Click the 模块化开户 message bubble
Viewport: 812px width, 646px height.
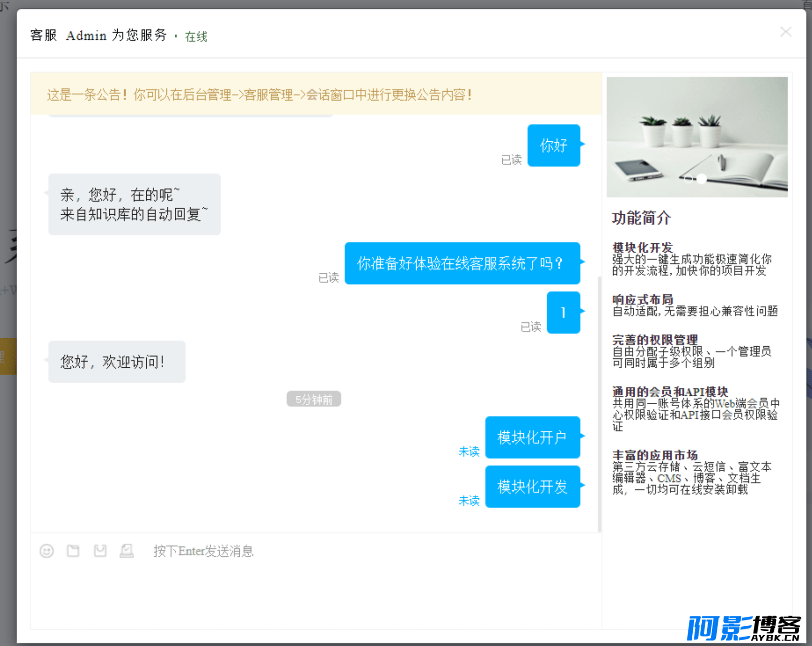532,437
